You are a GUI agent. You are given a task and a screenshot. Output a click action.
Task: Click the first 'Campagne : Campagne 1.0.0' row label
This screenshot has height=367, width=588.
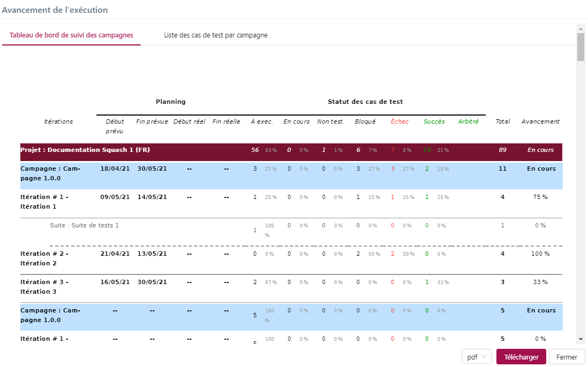click(50, 173)
